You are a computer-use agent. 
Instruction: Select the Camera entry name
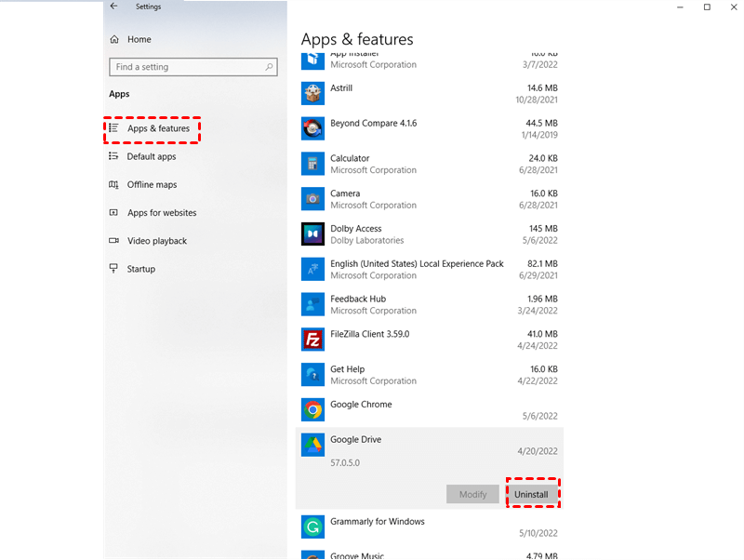point(345,193)
